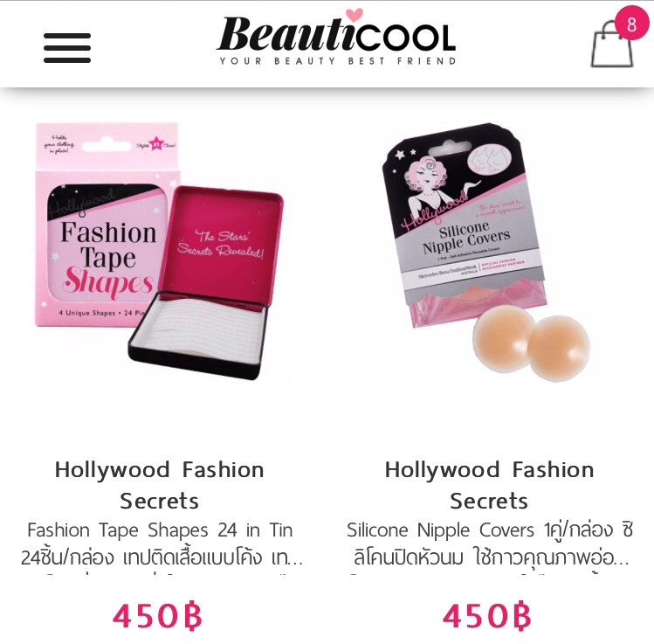
Task: Open the Silicone Nipple Covers description text
Action: point(490,544)
